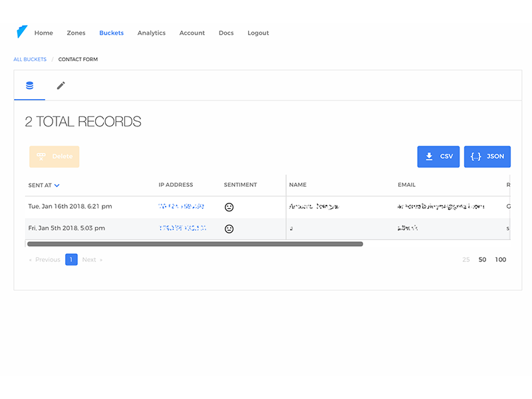Open IP address link for Jan 5th record
This screenshot has height=399, width=532.
coord(182,228)
